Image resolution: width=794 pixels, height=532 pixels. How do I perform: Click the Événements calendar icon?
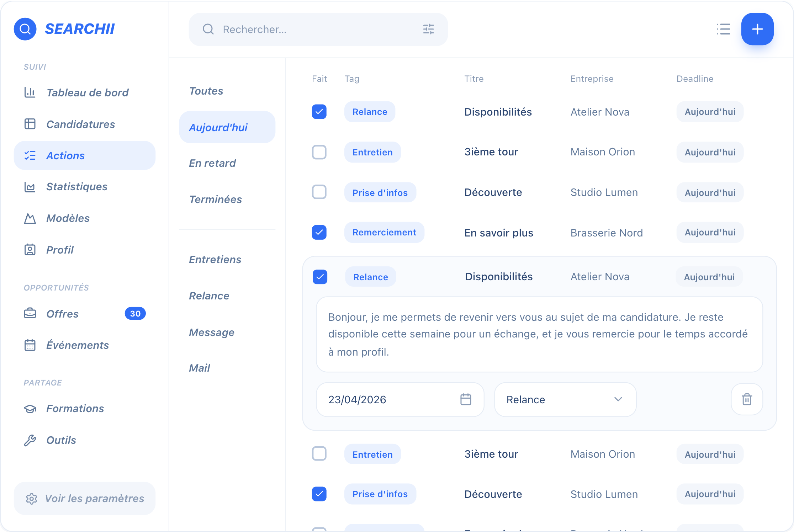(x=30, y=345)
